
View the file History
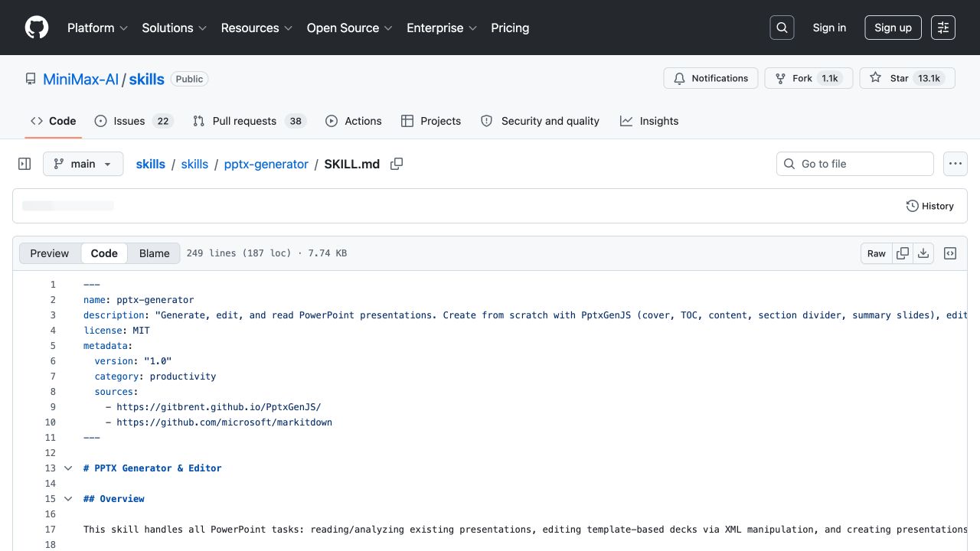pyautogui.click(x=930, y=206)
